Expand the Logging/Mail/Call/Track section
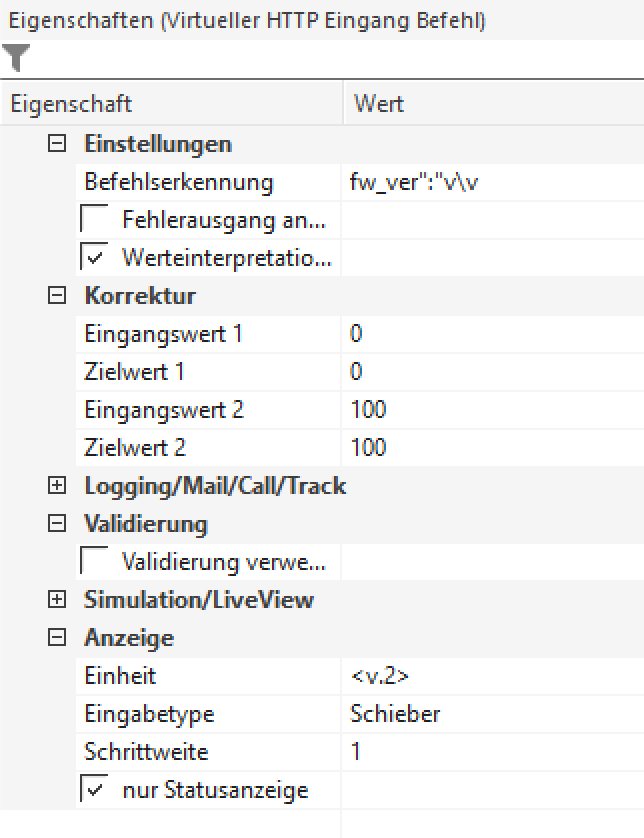This screenshot has height=838, width=644. (x=57, y=486)
